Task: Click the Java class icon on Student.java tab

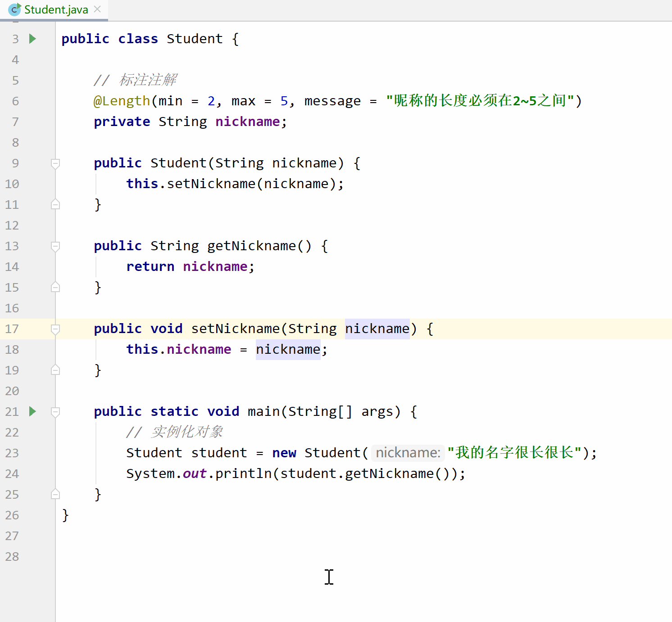Action: [x=15, y=9]
